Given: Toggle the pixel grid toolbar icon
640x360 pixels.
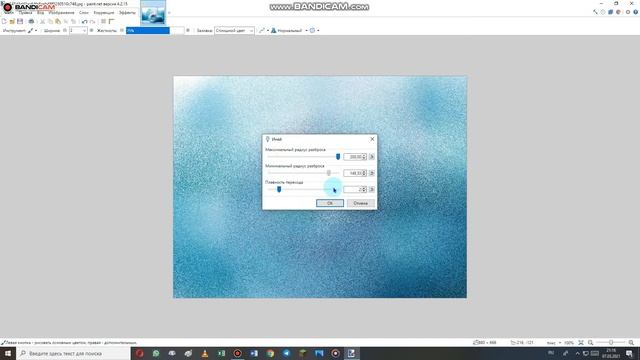Looking at the screenshot, I should 104,21.
